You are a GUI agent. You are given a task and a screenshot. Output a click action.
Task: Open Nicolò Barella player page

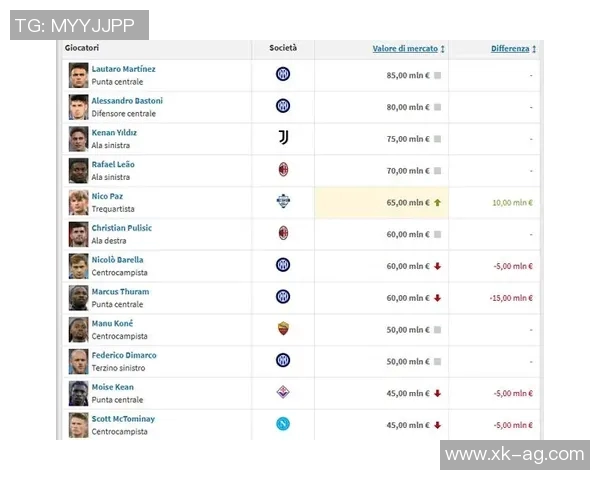[x=117, y=260]
